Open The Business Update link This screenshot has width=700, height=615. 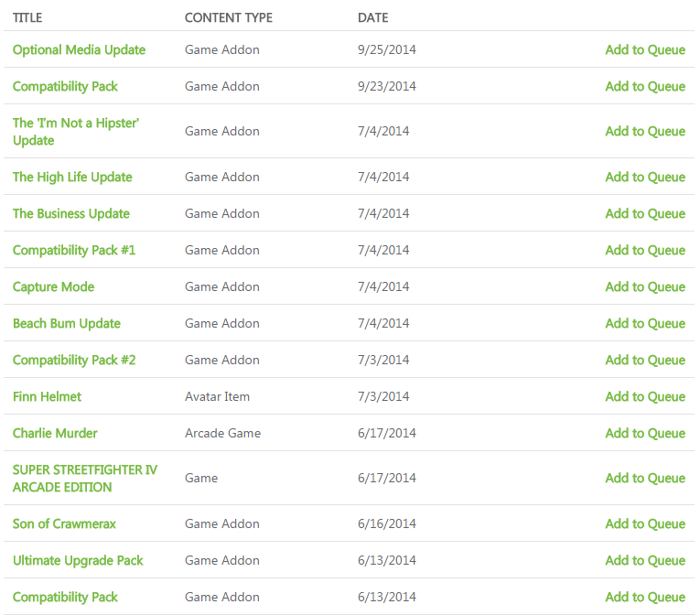pos(71,213)
